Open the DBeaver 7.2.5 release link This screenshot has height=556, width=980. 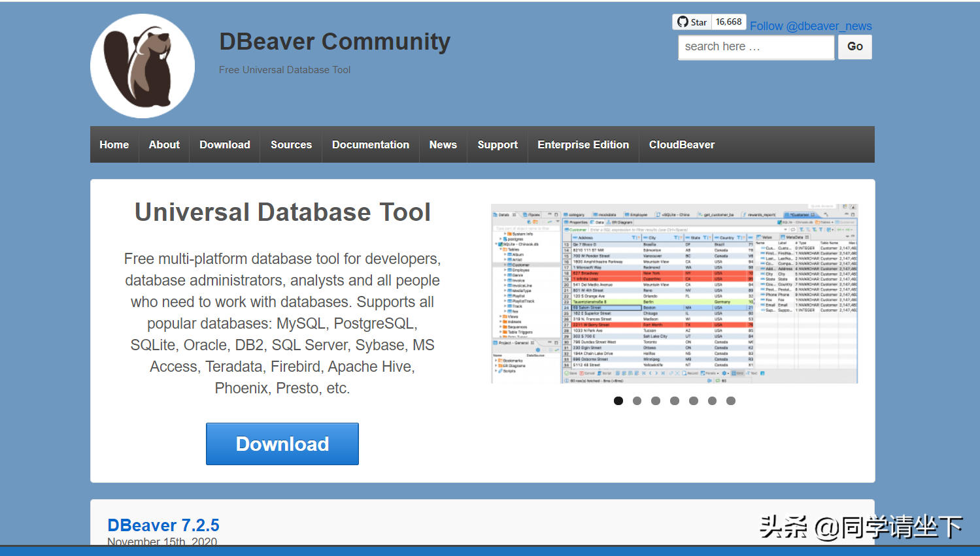pyautogui.click(x=163, y=525)
